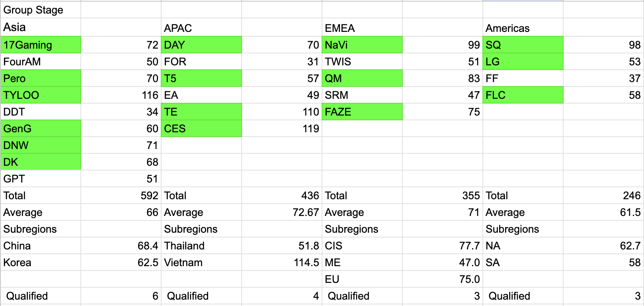644x306 pixels.
Task: Select the EMEA region header cell
Action: click(x=362, y=28)
